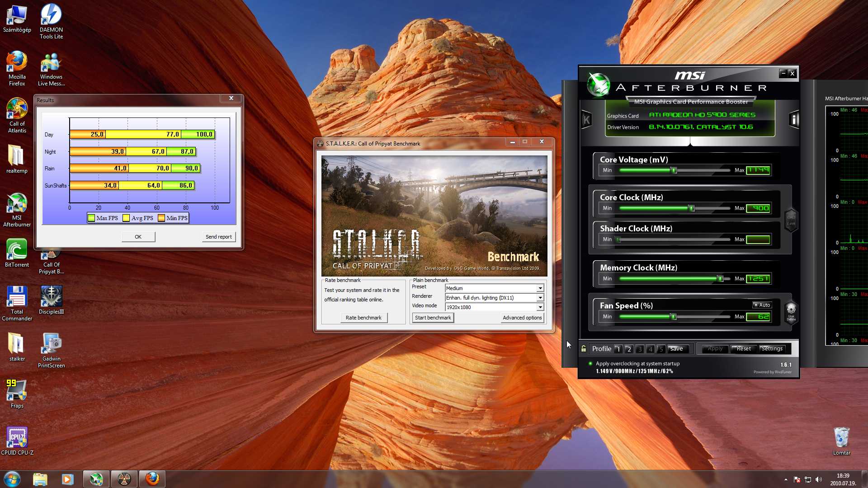
Task: Toggle Link between core and shader clocks
Action: 791,220
